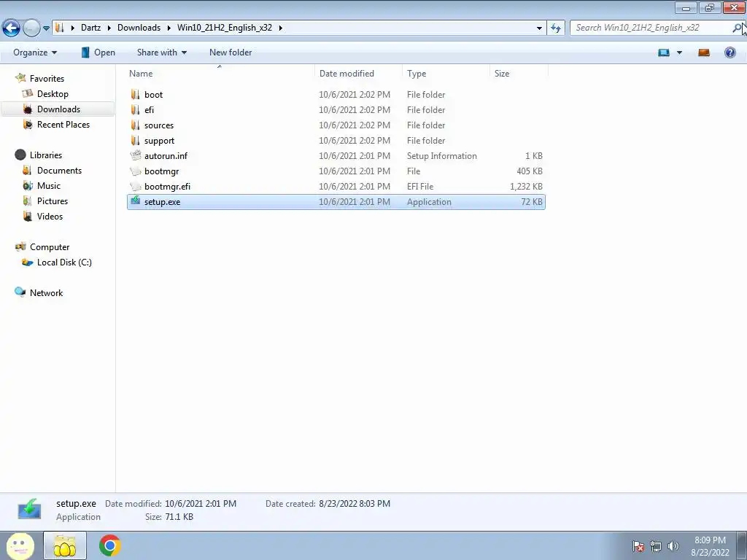Screen dimensions: 747x560
Task: Select the boot folder icon
Action: tap(135, 94)
